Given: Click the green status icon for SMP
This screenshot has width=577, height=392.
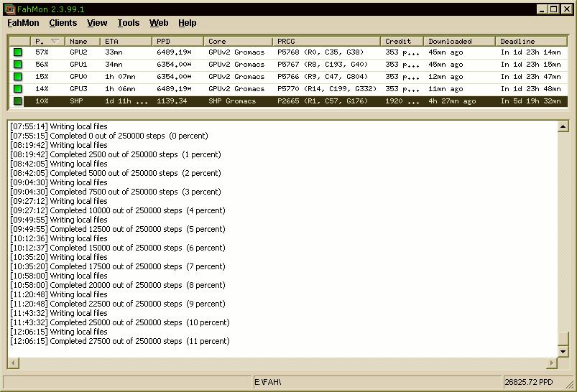Looking at the screenshot, I should [x=17, y=101].
